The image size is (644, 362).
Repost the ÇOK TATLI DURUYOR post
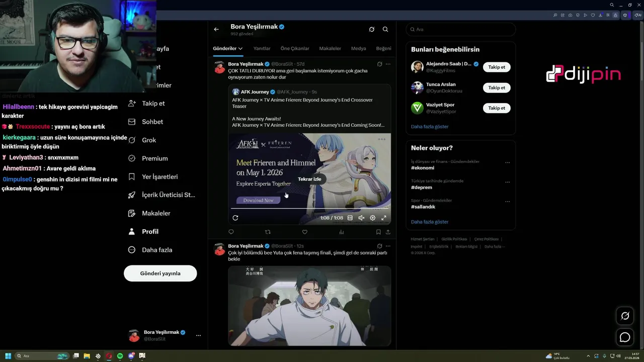coord(268,232)
